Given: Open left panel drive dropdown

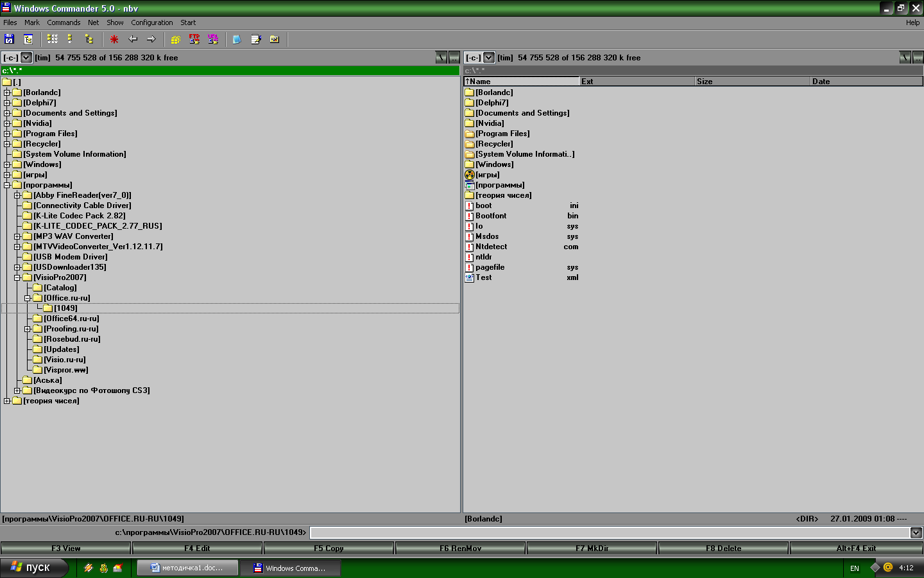Looking at the screenshot, I should point(26,57).
